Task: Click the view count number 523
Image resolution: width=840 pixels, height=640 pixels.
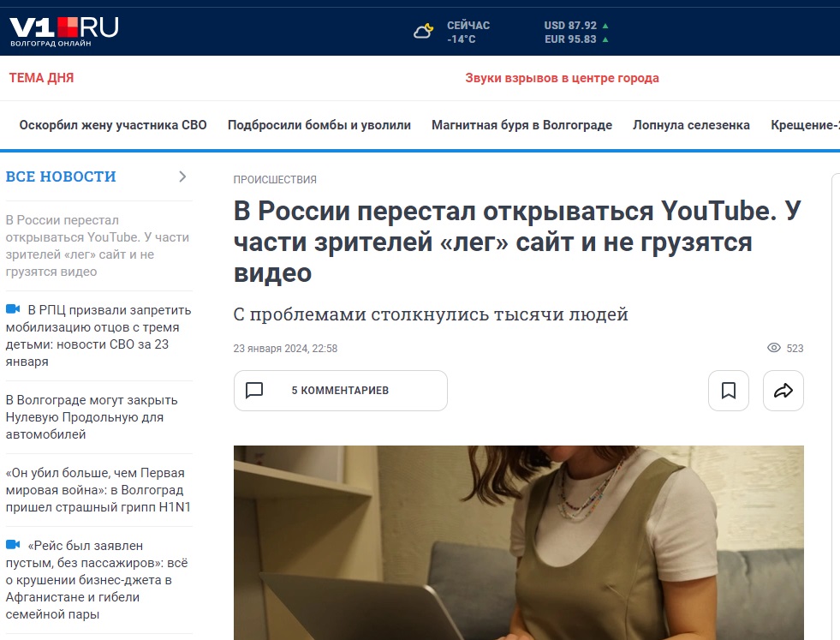Action: tap(795, 349)
